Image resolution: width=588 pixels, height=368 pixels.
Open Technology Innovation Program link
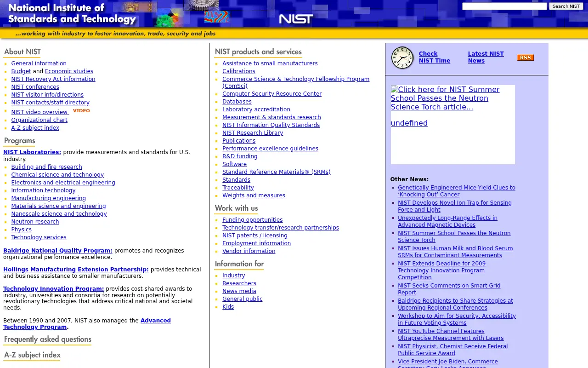pos(54,289)
